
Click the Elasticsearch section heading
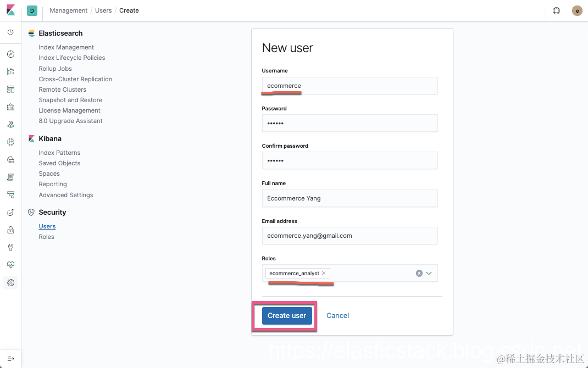(60, 34)
